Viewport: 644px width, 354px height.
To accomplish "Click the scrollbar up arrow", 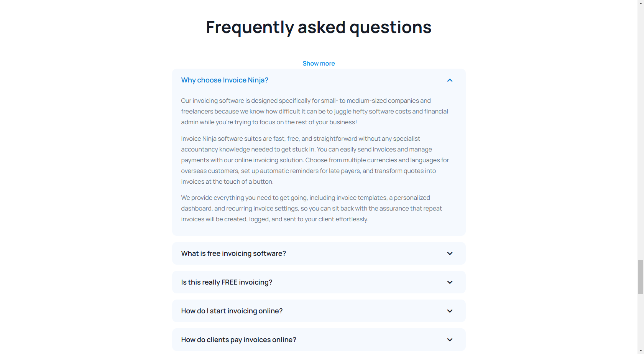I will [641, 3].
